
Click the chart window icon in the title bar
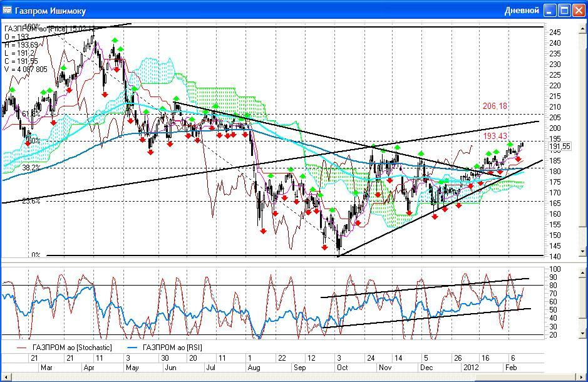point(7,10)
